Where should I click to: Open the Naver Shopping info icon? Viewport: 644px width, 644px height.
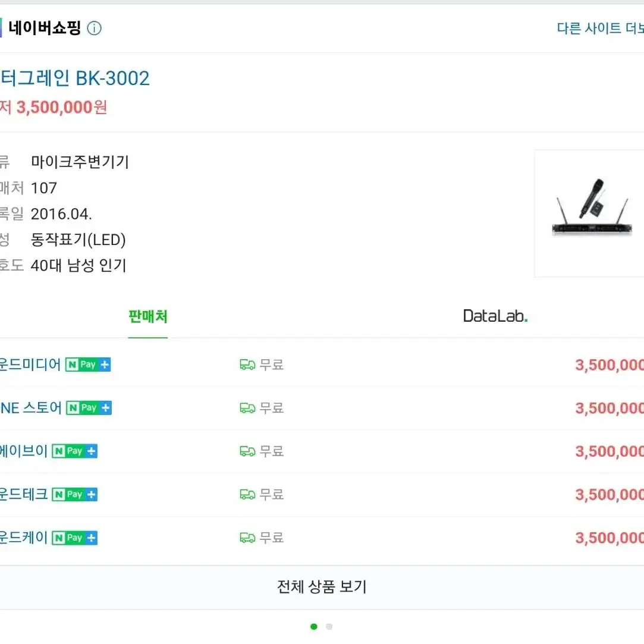(94, 29)
